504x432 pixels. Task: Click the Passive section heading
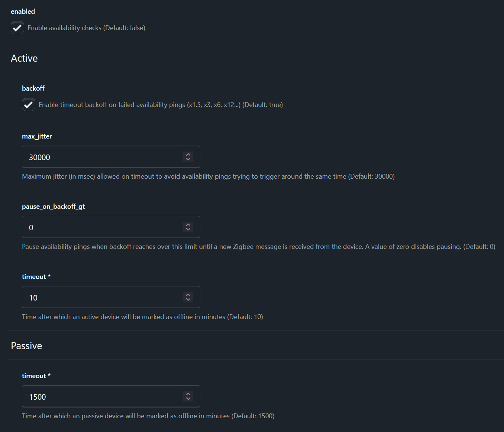[27, 346]
